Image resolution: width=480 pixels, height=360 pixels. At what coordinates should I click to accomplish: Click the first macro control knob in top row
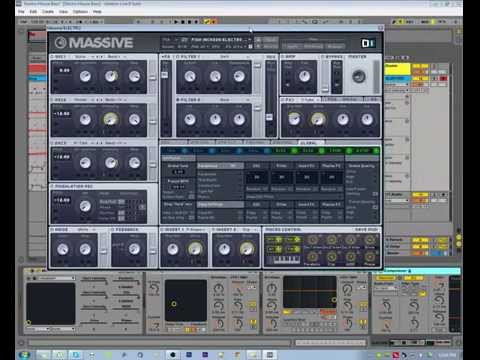point(312,240)
